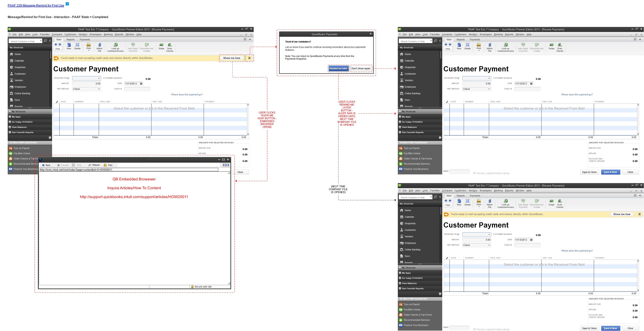Click Remind me later in dialog

[x=338, y=68]
